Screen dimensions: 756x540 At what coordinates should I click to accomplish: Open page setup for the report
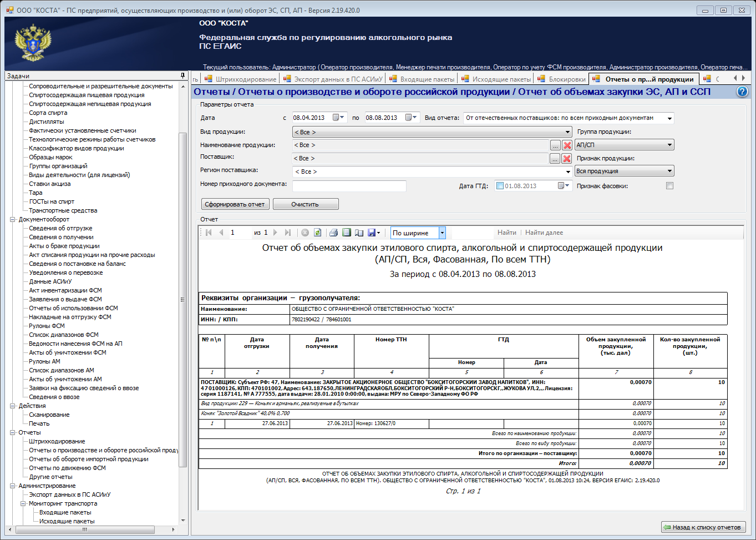point(359,233)
